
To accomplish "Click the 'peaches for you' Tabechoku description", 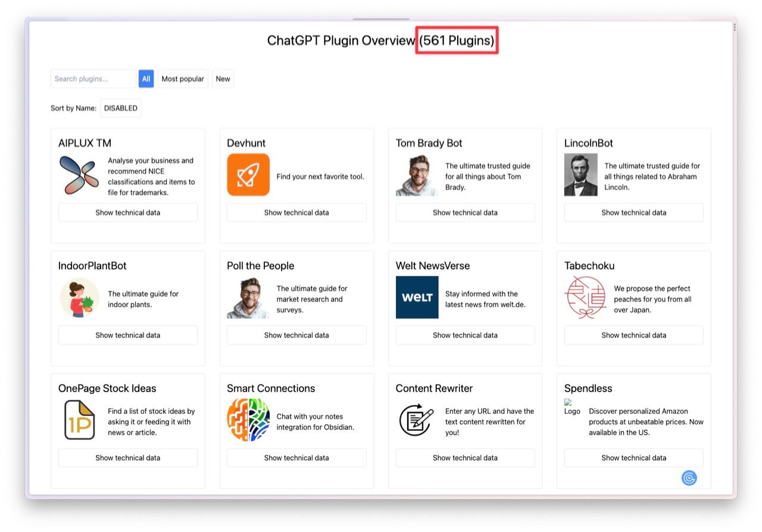I will (653, 299).
